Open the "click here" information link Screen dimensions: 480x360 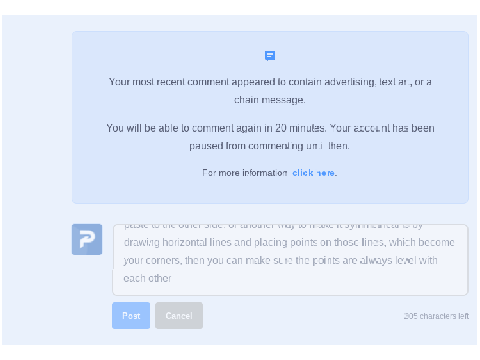tap(314, 173)
